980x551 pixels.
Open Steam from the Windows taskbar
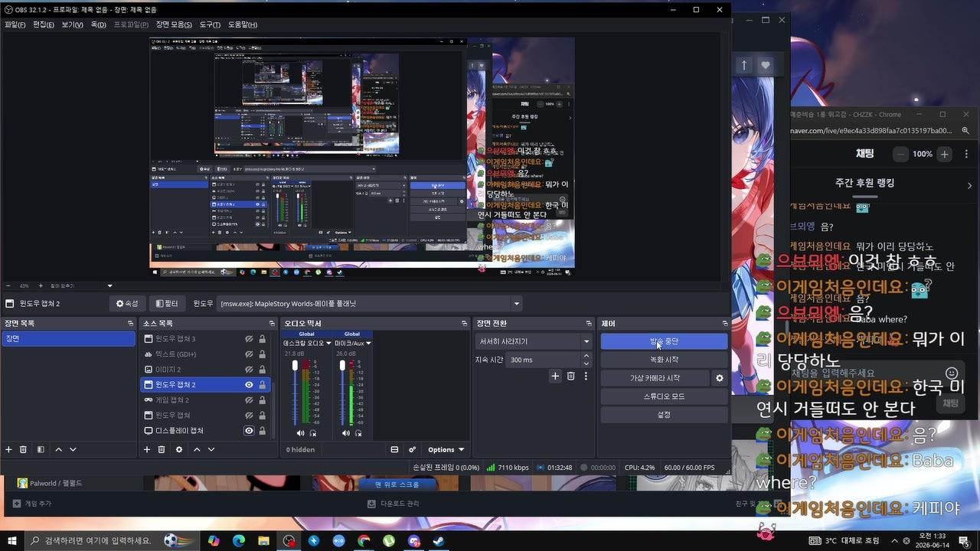click(439, 541)
